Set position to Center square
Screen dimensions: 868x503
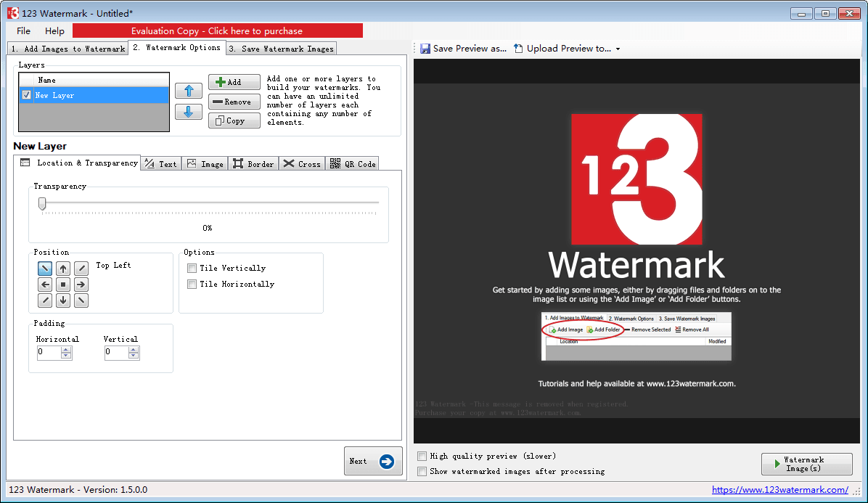click(63, 285)
